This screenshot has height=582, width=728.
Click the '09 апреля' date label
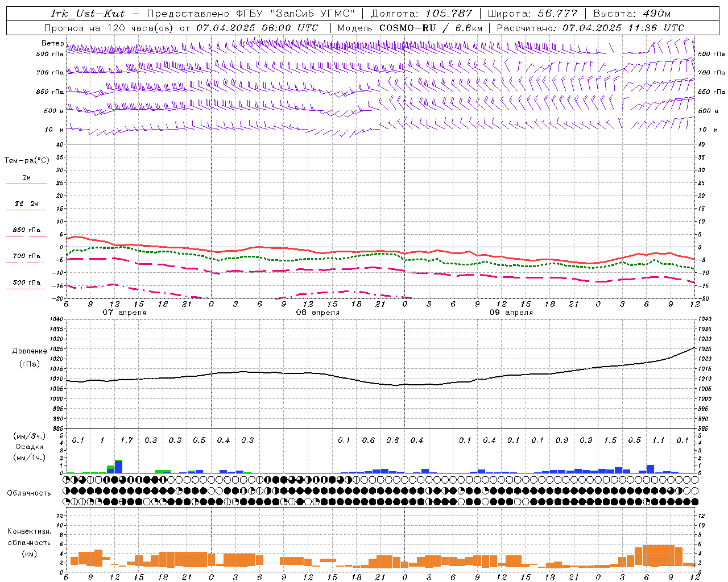click(x=511, y=313)
